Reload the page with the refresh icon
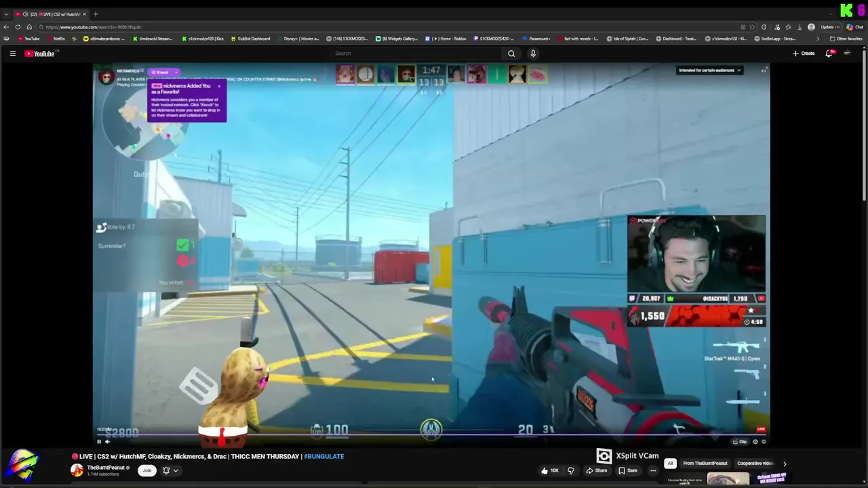Viewport: 868px width, 488px height. click(x=18, y=27)
